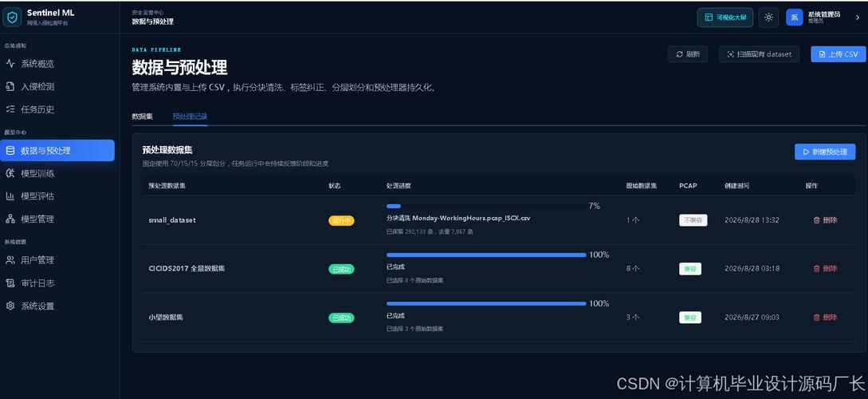The height and width of the screenshot is (399, 868).
Task: Click the 新建预处理 button
Action: [x=825, y=152]
